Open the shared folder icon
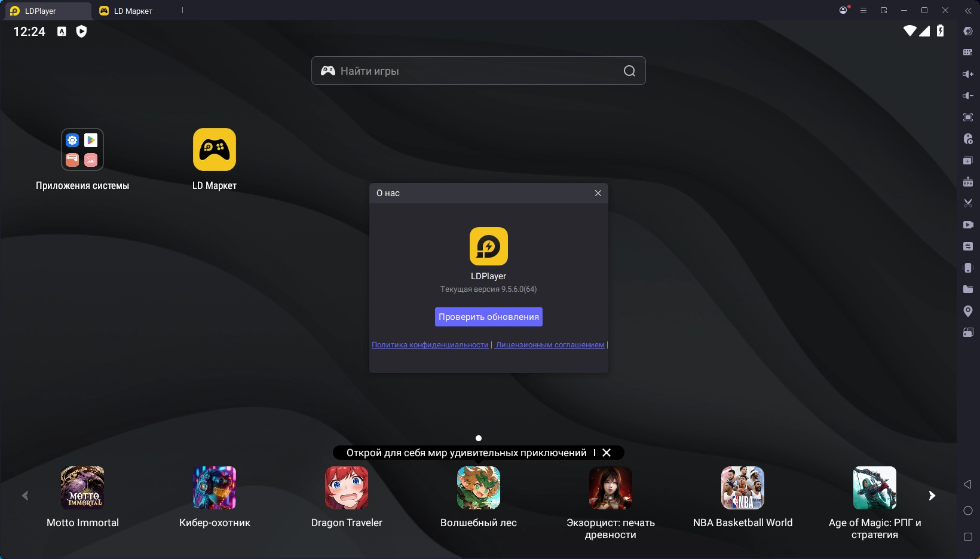 pos(968,289)
